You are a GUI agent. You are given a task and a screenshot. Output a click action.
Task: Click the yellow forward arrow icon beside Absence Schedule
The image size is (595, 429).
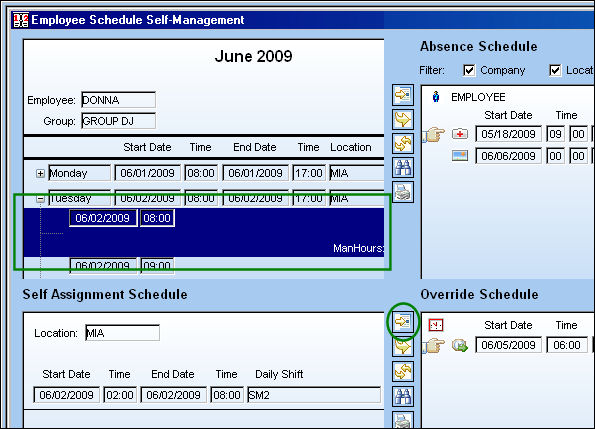(x=403, y=119)
